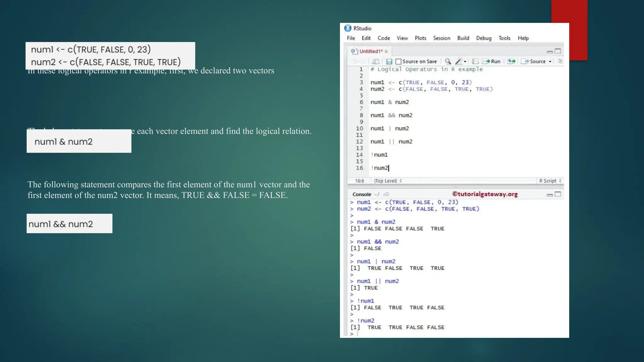Click the Source button
644x362 pixels.
(534, 62)
